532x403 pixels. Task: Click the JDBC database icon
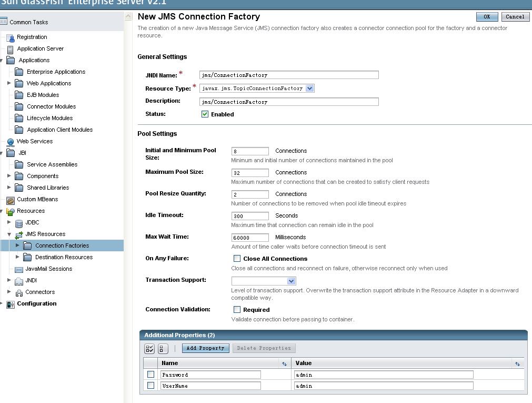pyautogui.click(x=19, y=223)
